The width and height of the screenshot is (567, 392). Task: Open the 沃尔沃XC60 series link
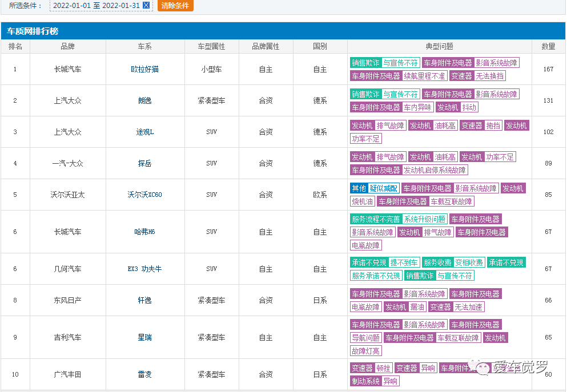[145, 195]
